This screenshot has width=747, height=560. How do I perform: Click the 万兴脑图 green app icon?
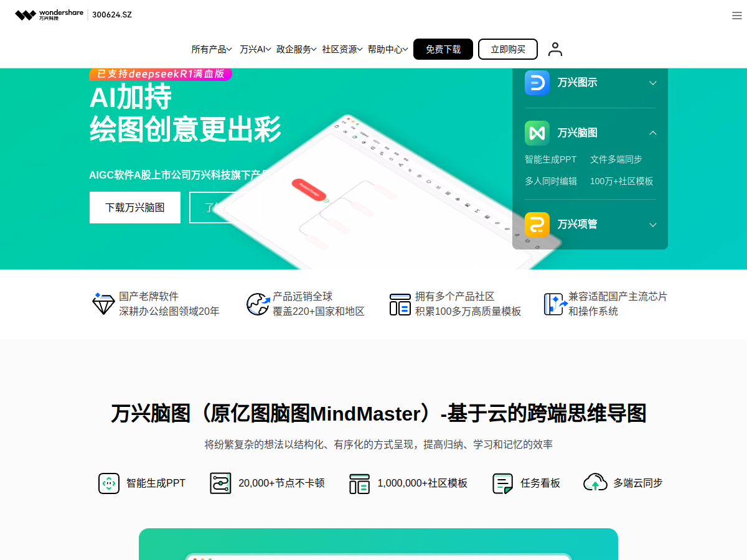(537, 133)
